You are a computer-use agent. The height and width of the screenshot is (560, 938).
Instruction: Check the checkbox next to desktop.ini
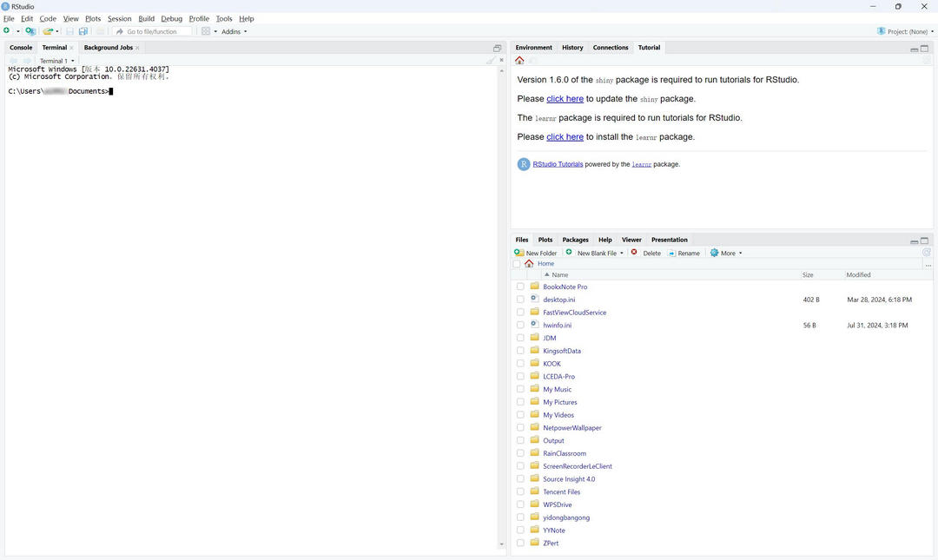click(x=521, y=300)
